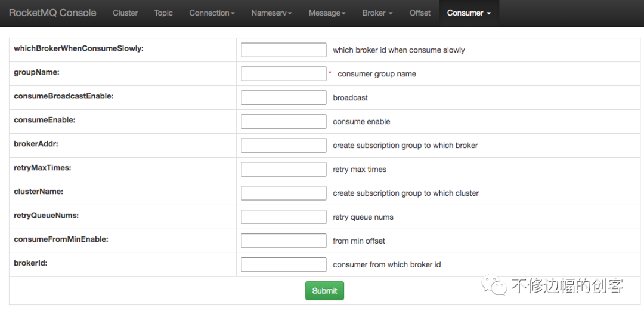This screenshot has width=644, height=314.
Task: Click the consumeFromMinEnable input field
Action: (x=283, y=241)
